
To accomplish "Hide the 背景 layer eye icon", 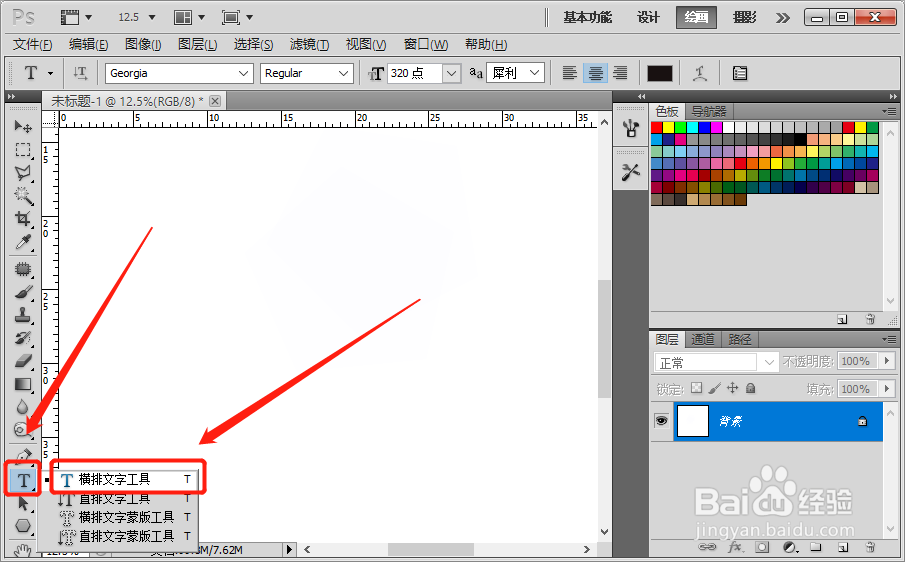I will coord(661,421).
